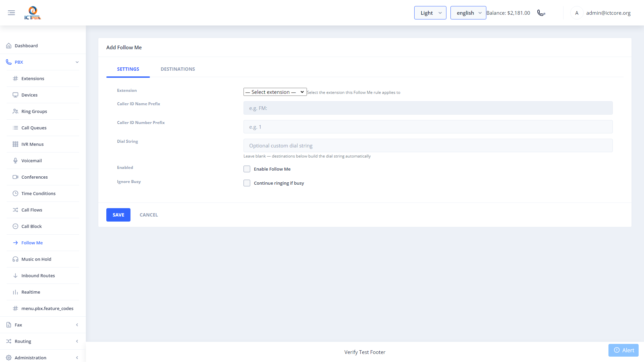
Task: Click the ICTPBX logo
Action: (33, 13)
